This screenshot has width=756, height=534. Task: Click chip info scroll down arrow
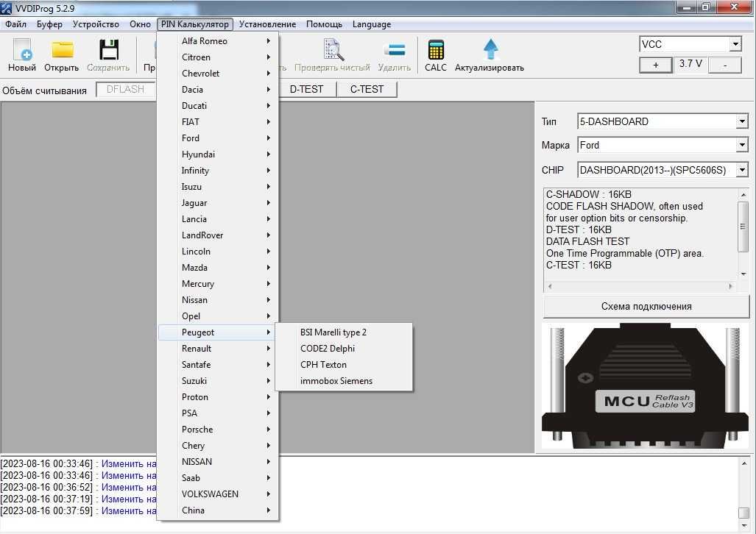point(743,274)
